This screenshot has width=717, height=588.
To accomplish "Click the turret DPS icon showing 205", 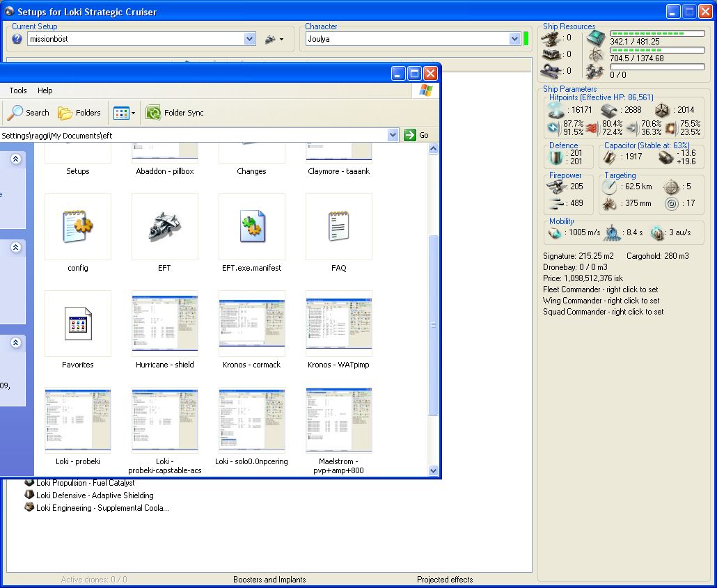I will 556,186.
